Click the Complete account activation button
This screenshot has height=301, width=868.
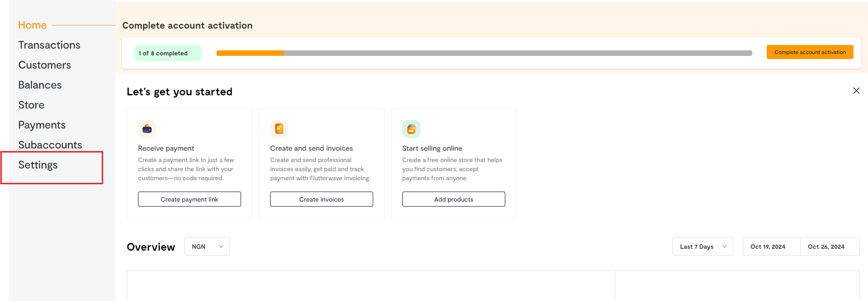tap(810, 52)
